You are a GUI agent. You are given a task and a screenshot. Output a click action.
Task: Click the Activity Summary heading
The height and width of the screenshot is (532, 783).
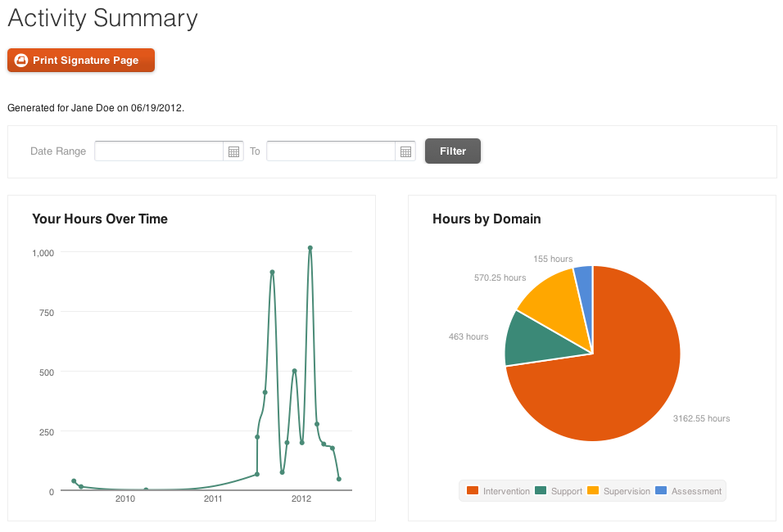pyautogui.click(x=102, y=18)
